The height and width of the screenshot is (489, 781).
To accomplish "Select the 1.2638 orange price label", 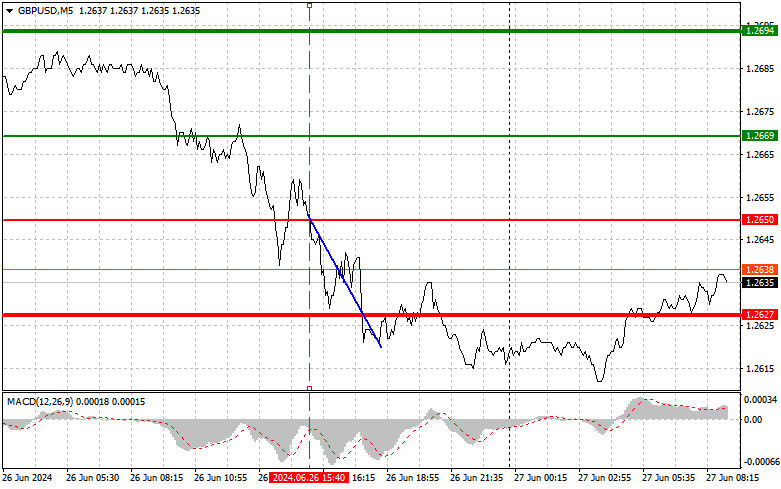I will [759, 269].
